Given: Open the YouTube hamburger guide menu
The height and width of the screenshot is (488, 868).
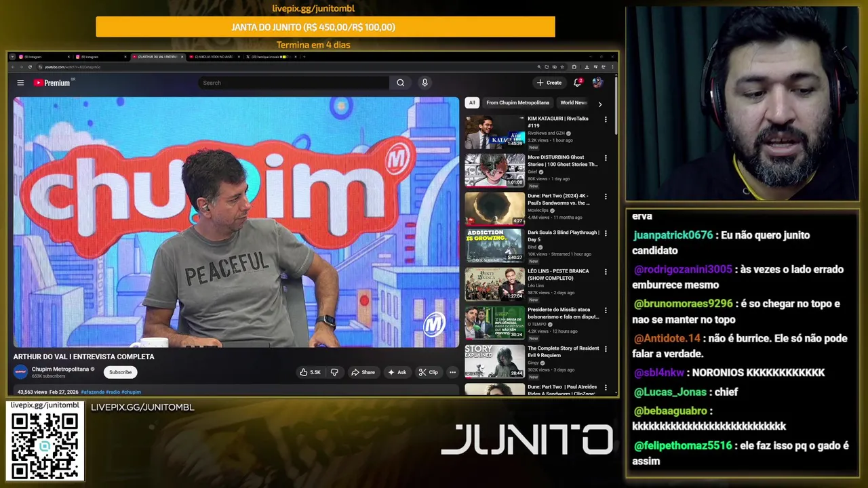Looking at the screenshot, I should pyautogui.click(x=20, y=83).
